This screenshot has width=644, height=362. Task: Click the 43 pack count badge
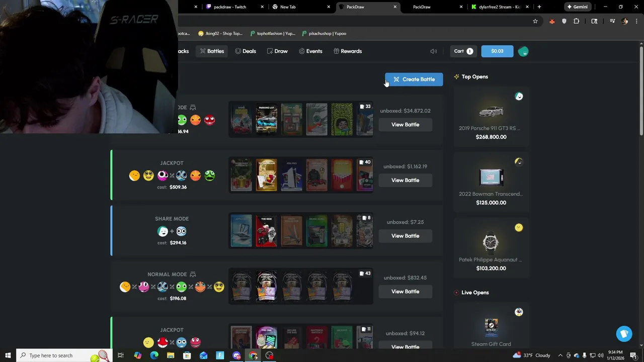pyautogui.click(x=365, y=274)
